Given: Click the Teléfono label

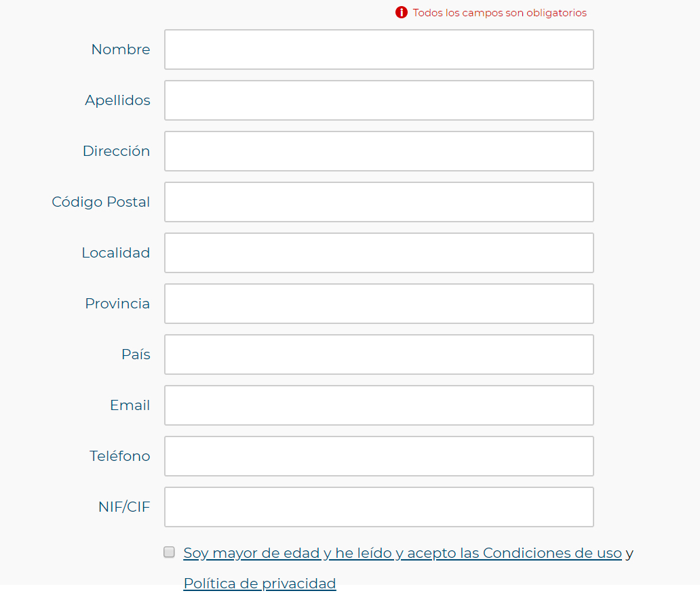Looking at the screenshot, I should [119, 456].
